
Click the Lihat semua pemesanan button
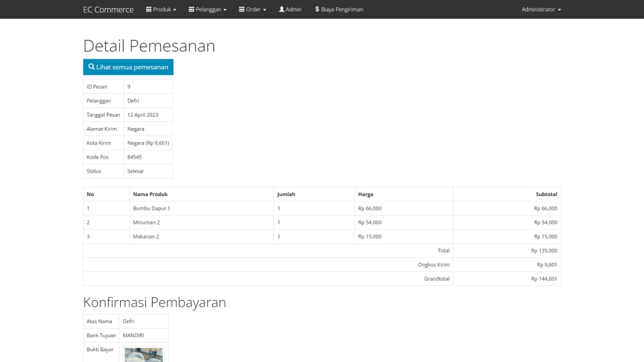pos(128,67)
